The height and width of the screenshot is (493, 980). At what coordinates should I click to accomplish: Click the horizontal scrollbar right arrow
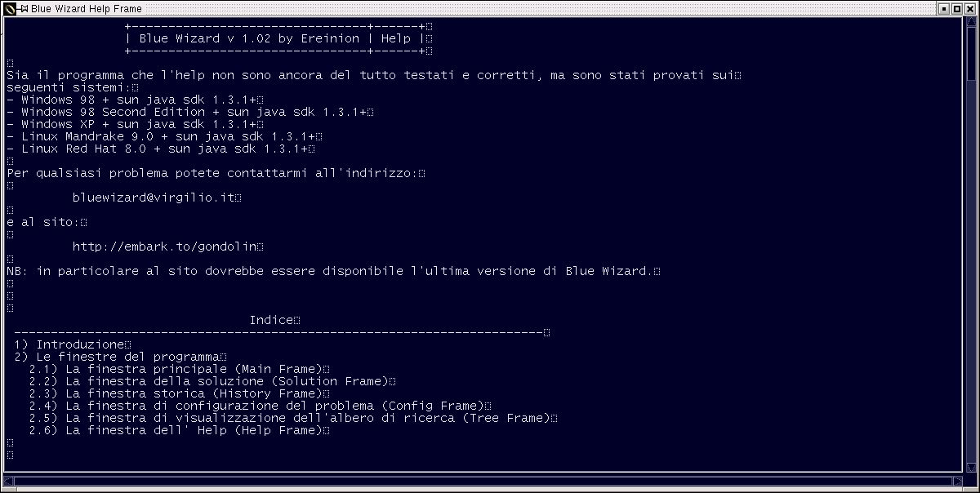pyautogui.click(x=957, y=481)
